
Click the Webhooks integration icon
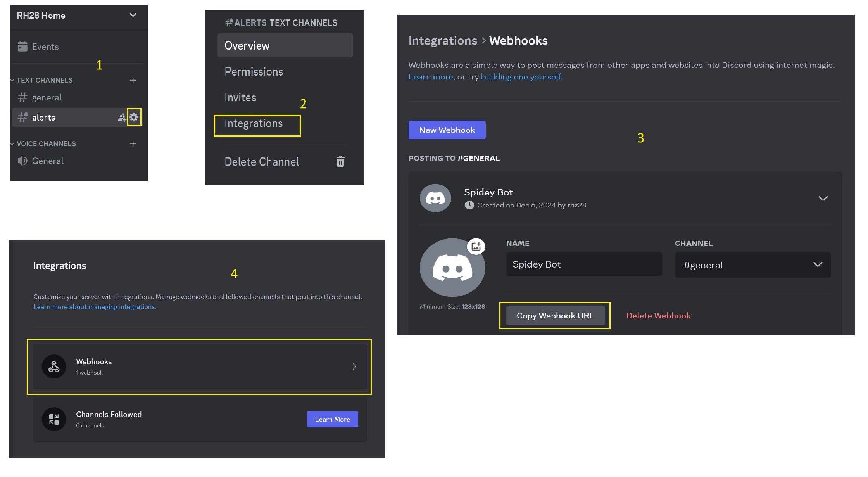[x=54, y=366]
